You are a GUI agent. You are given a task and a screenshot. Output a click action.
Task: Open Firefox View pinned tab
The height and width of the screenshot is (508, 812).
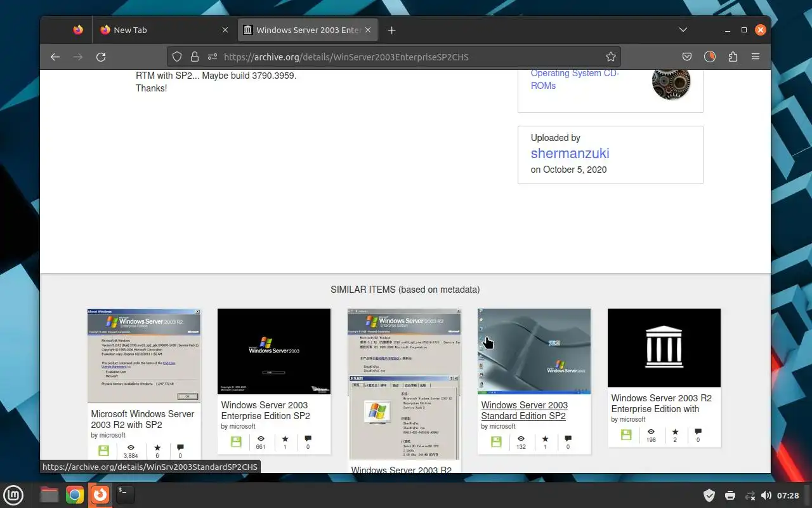pyautogui.click(x=78, y=30)
